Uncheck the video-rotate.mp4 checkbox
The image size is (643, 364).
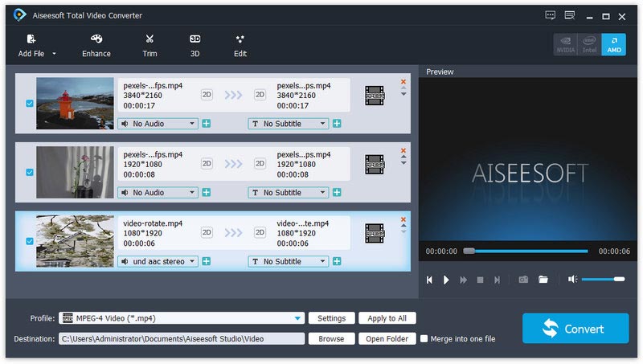pyautogui.click(x=30, y=241)
